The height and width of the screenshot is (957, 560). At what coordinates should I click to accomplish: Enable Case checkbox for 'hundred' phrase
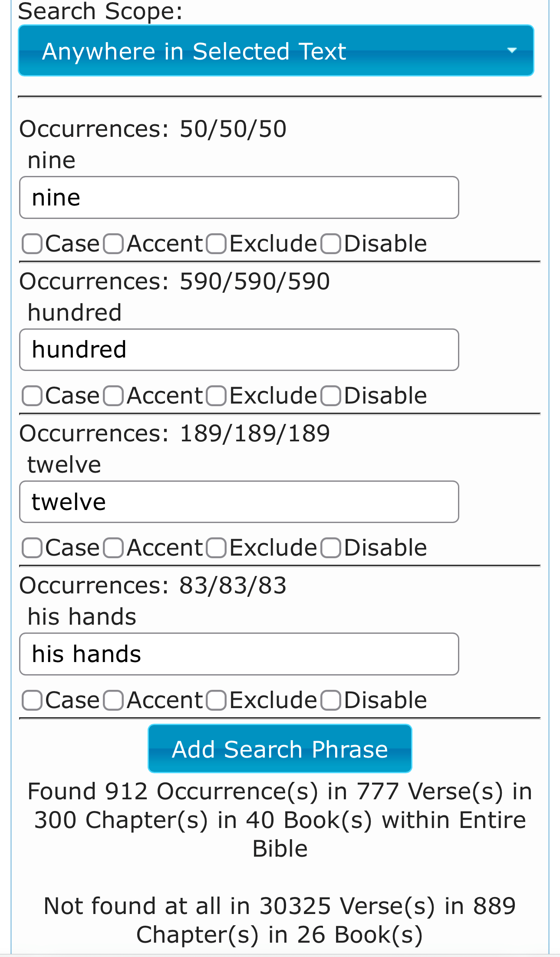point(32,396)
